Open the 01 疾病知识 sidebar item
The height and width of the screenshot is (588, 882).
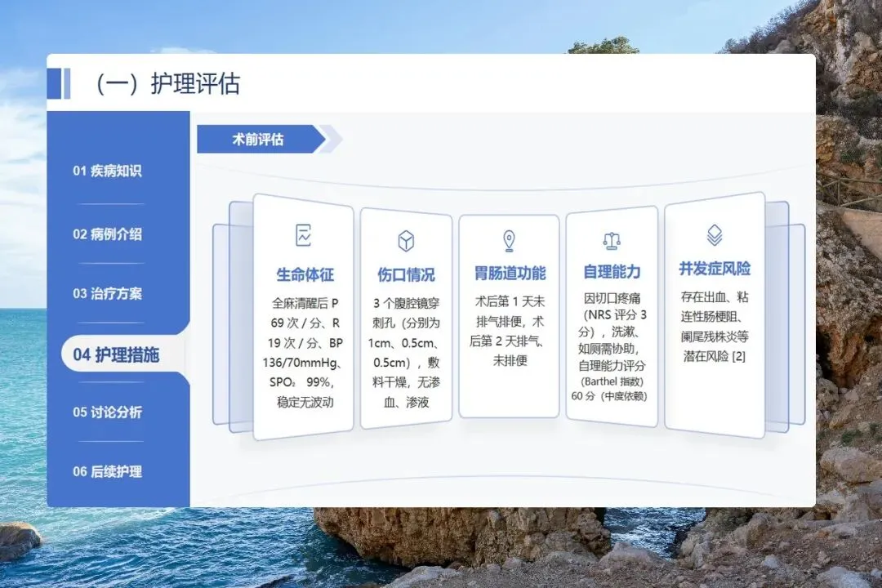point(107,171)
